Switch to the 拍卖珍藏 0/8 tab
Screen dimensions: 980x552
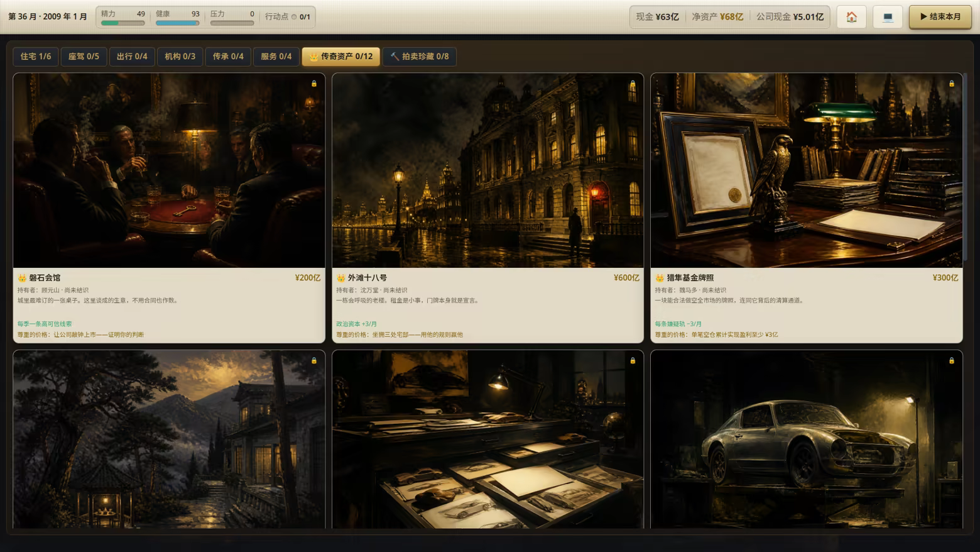(420, 57)
